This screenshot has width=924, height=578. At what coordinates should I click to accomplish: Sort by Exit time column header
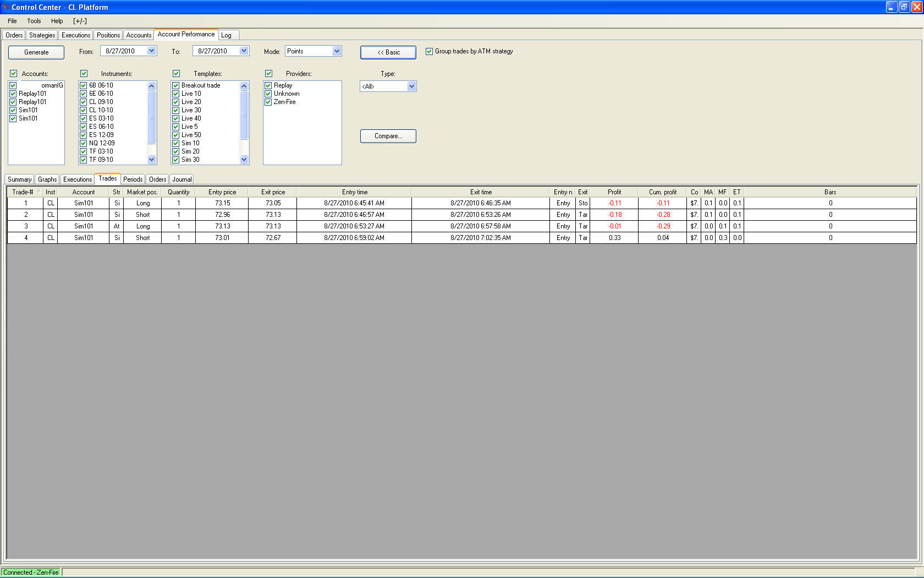481,192
